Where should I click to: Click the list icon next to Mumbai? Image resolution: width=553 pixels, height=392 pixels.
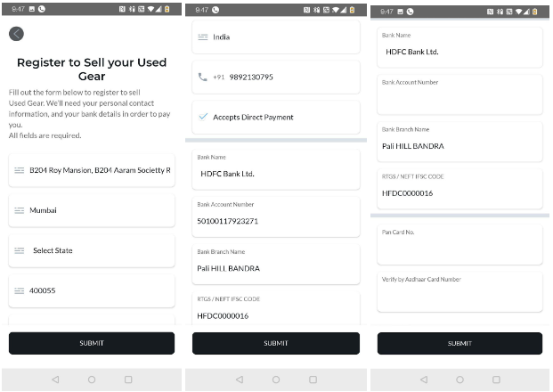click(x=19, y=210)
